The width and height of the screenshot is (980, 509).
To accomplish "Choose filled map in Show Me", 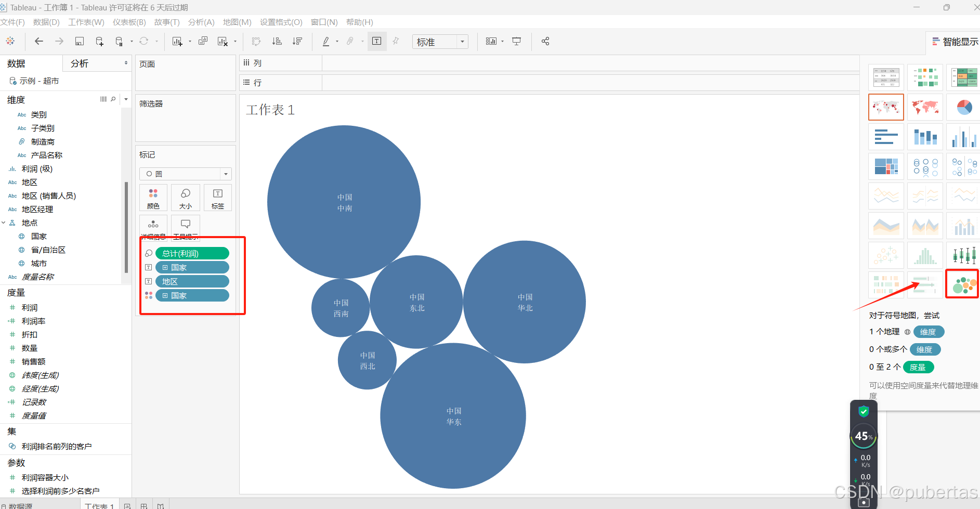I will tap(925, 107).
